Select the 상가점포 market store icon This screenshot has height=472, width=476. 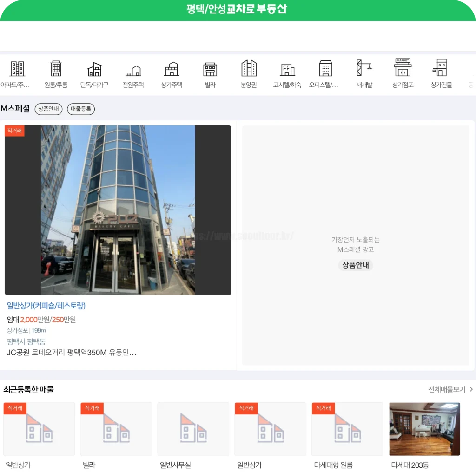click(x=403, y=68)
